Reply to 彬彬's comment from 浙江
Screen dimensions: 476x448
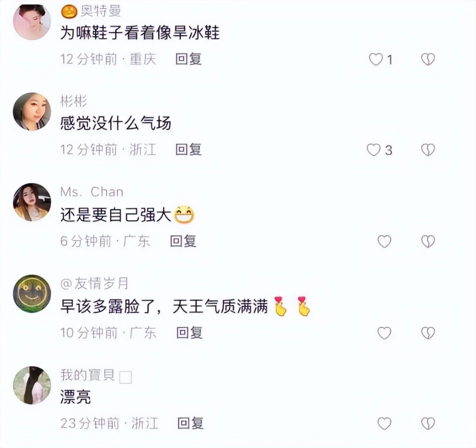point(188,149)
